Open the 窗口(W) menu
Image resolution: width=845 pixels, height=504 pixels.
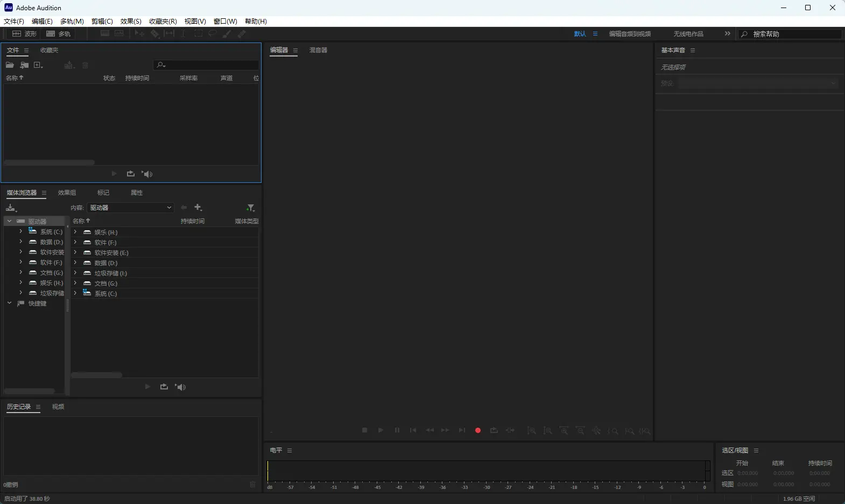(x=225, y=22)
